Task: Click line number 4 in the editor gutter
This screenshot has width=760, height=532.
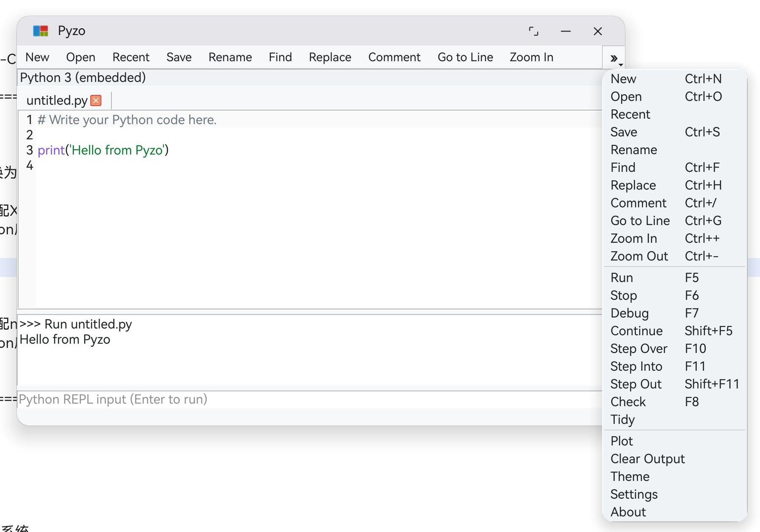Action: coord(30,166)
